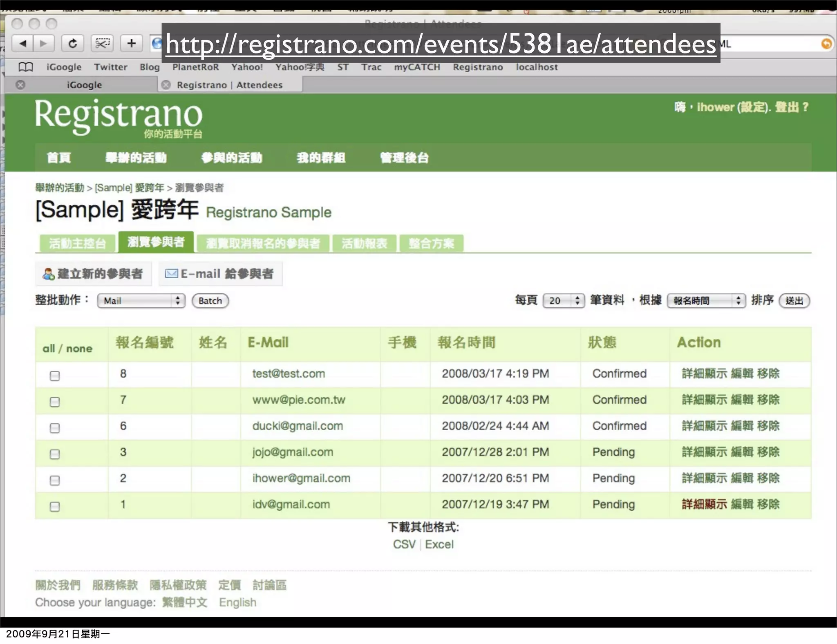Switch to the 活動報表 tab
This screenshot has height=644, width=837.
(x=364, y=244)
